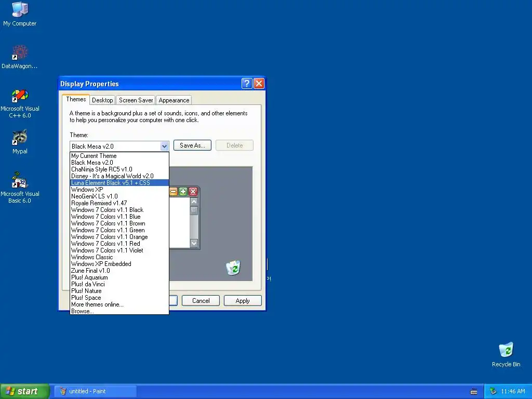The width and height of the screenshot is (532, 399).
Task: Choose the Windows XP theme option
Action: [119, 189]
